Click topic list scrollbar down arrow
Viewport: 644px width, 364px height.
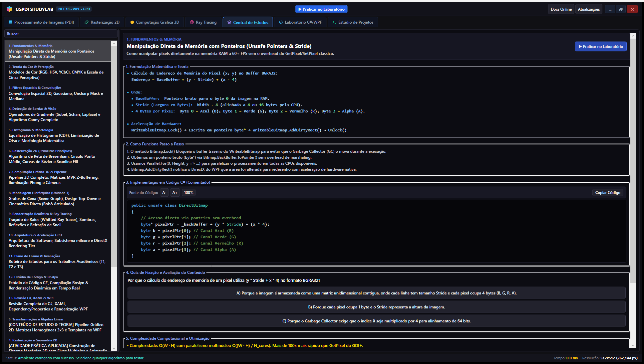pos(114,348)
